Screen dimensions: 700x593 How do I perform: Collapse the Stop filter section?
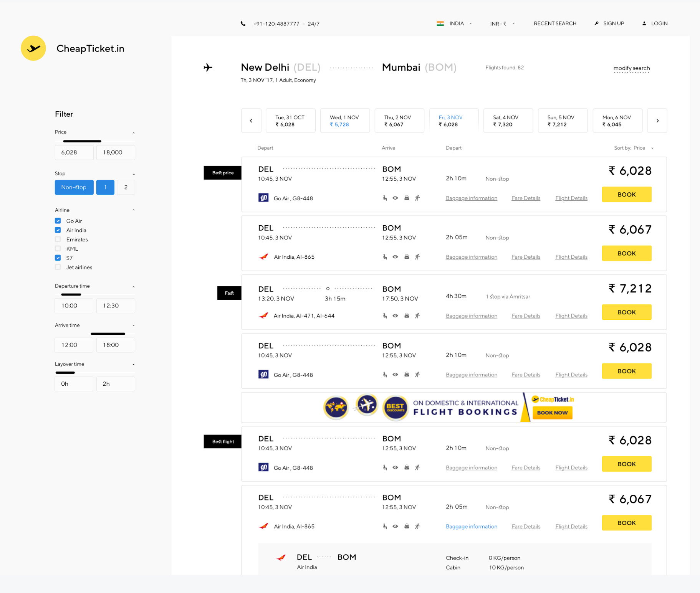coord(134,174)
